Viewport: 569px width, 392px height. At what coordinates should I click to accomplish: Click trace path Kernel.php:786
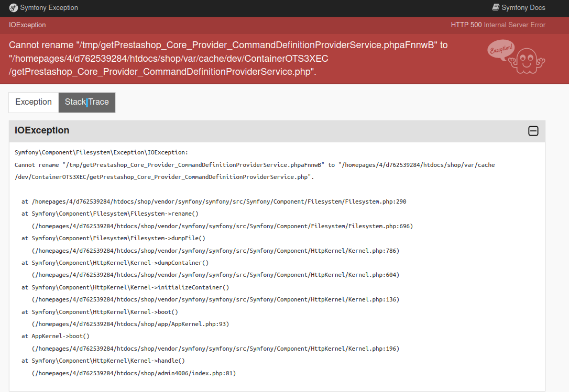tap(215, 251)
